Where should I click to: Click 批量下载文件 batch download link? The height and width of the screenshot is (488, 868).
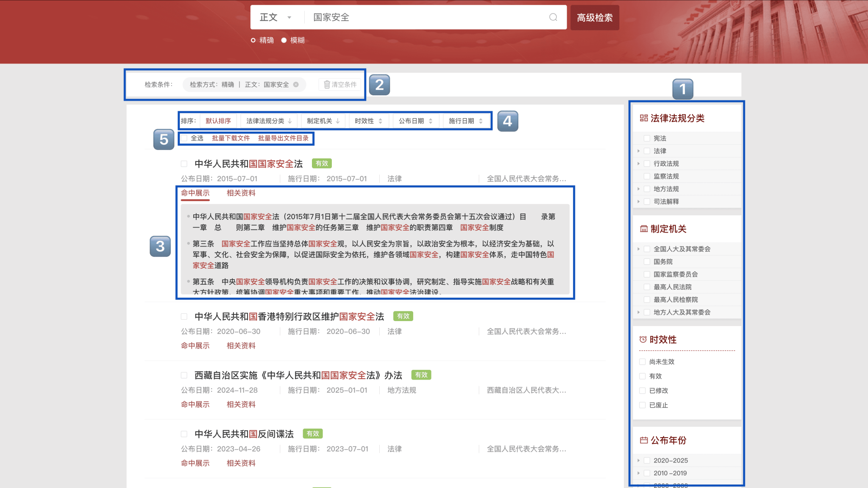[x=231, y=138]
